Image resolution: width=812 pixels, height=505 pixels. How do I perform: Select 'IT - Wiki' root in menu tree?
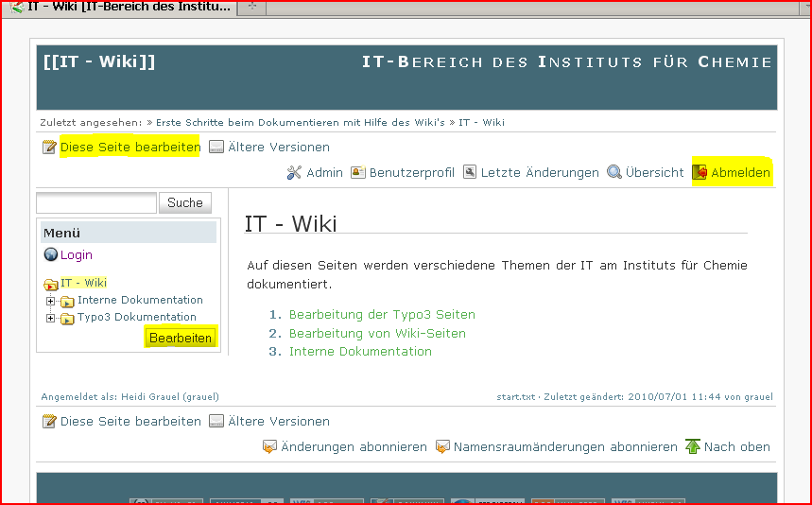point(83,283)
